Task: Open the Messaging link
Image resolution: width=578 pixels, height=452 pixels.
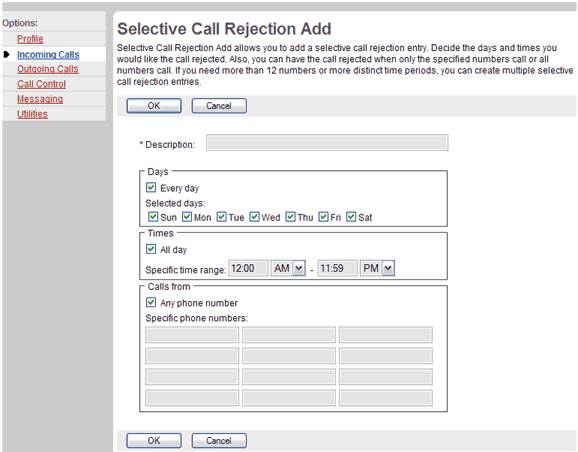Action: pos(40,99)
